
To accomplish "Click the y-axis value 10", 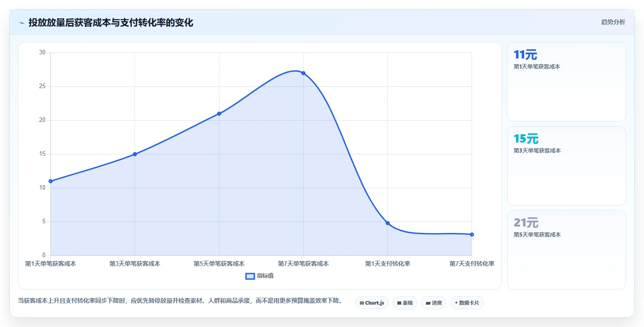I will 42,188.
